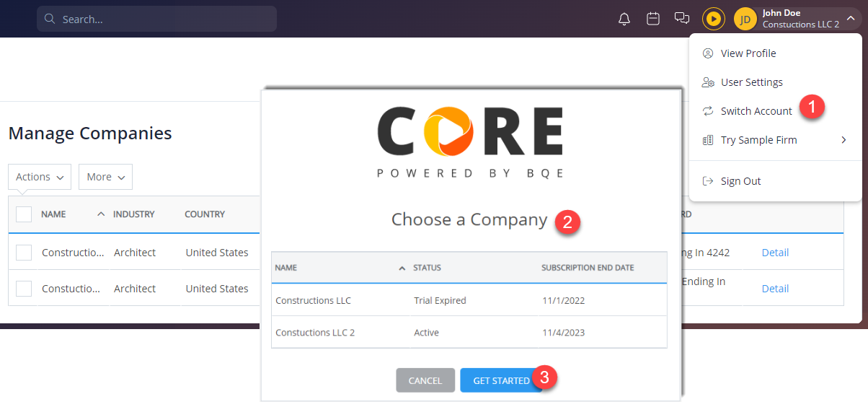
Task: Click the search magnifier icon
Action: 50,19
